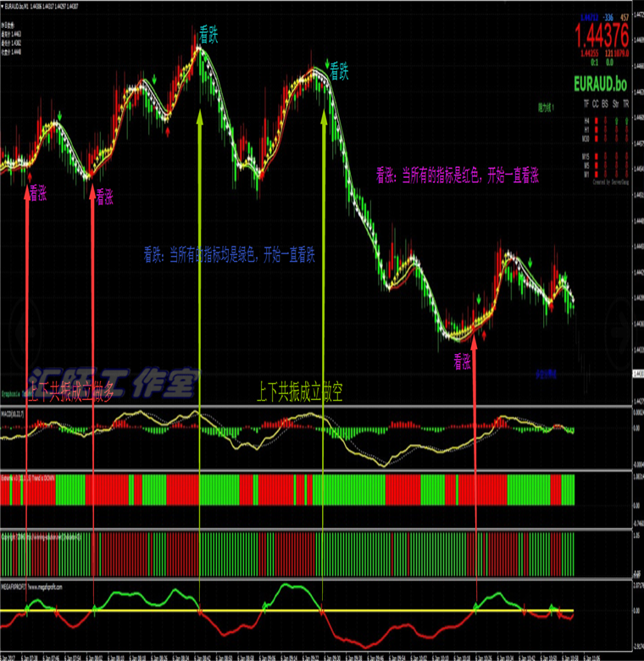Click the red TR indicator in M1 row
The height and width of the screenshot is (661, 644).
click(x=627, y=174)
